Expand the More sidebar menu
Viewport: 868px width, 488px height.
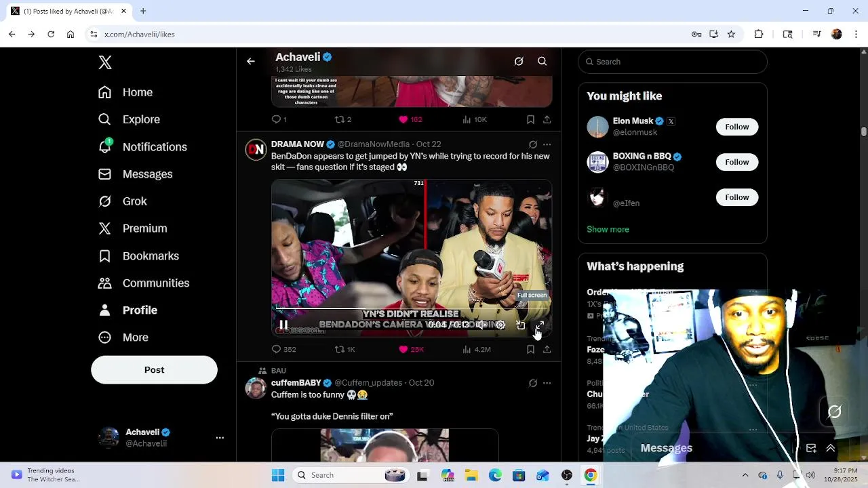click(123, 338)
